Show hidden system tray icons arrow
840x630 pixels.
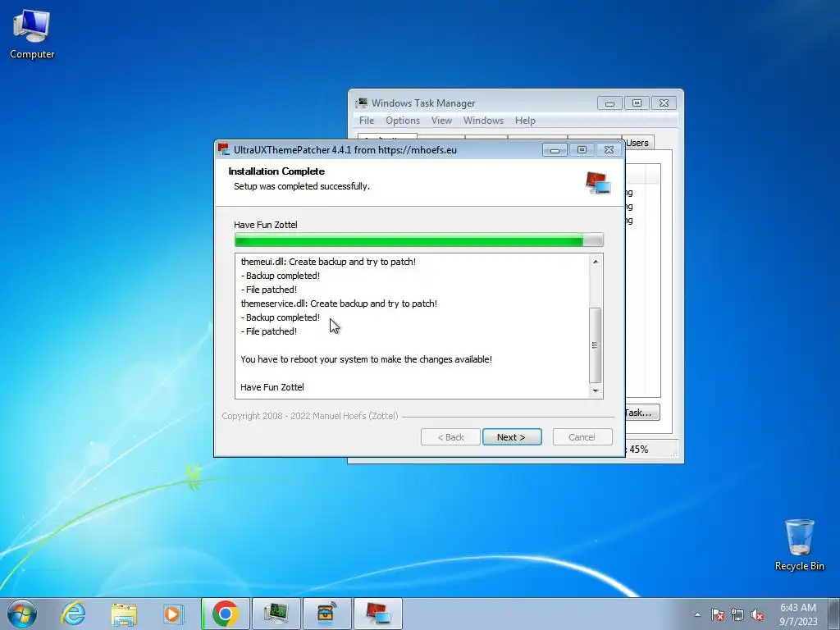pos(697,614)
